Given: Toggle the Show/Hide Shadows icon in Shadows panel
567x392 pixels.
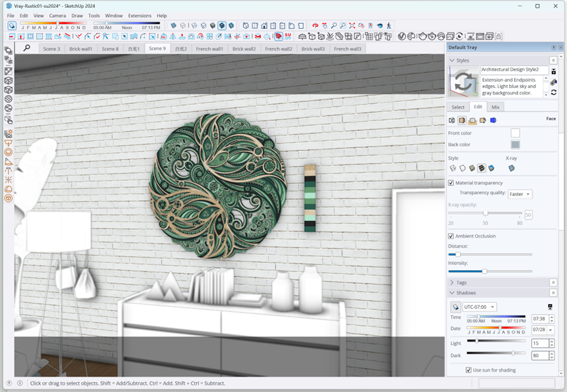Looking at the screenshot, I should pos(455,307).
